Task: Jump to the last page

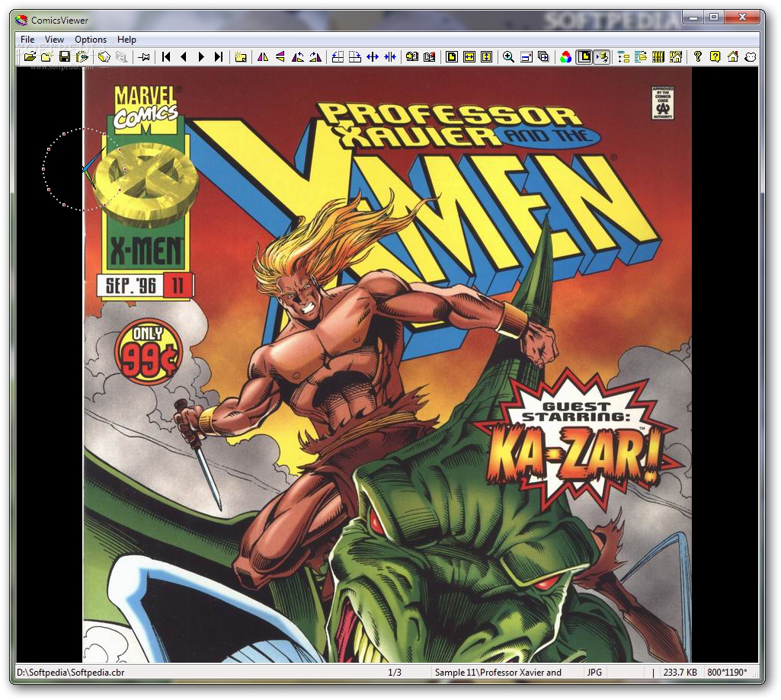Action: click(x=218, y=57)
